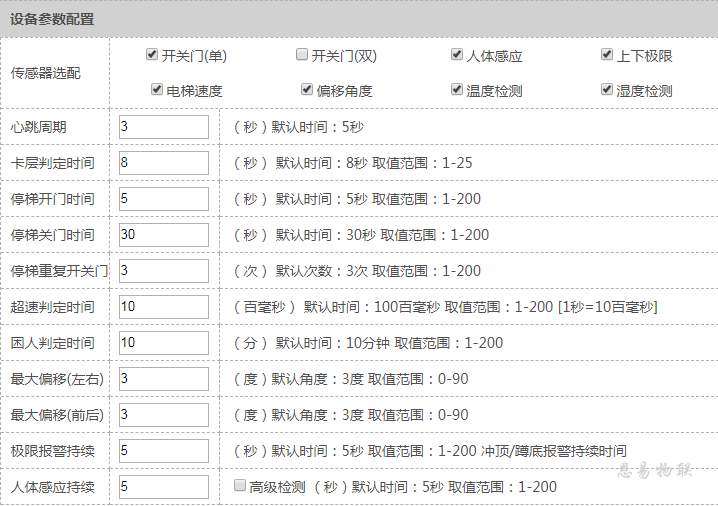718x506 pixels.
Task: Select the 停梯开门时间 input box
Action: 163,199
